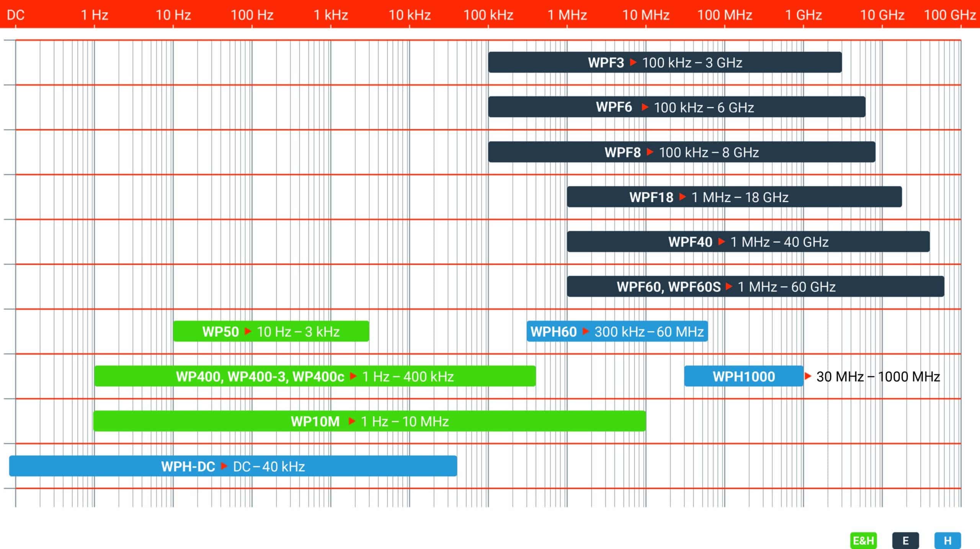Select the WPF6 100 kHz – 6 GHz bar
This screenshot has height=549, width=980.
coord(677,107)
